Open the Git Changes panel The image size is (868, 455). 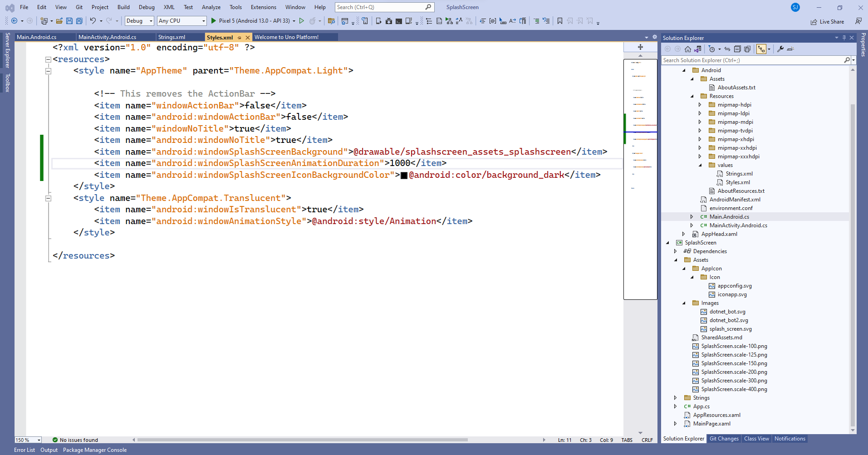724,439
